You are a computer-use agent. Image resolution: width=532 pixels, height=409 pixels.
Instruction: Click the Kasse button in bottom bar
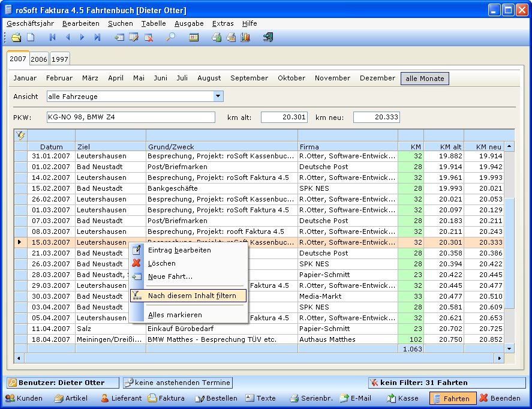click(402, 398)
